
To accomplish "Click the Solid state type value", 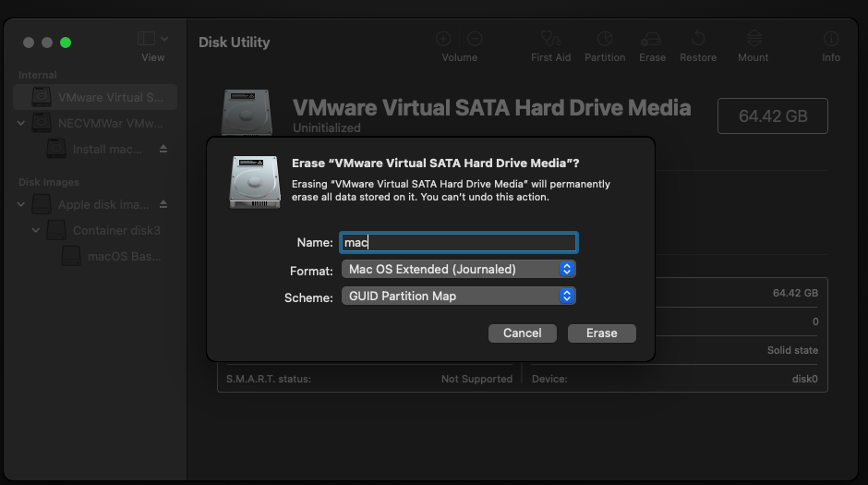I will pos(792,350).
